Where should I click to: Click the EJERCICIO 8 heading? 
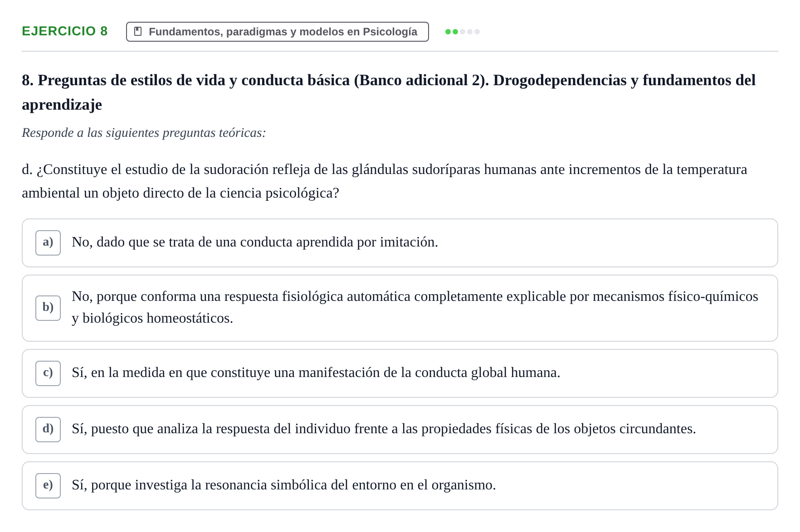(x=65, y=31)
